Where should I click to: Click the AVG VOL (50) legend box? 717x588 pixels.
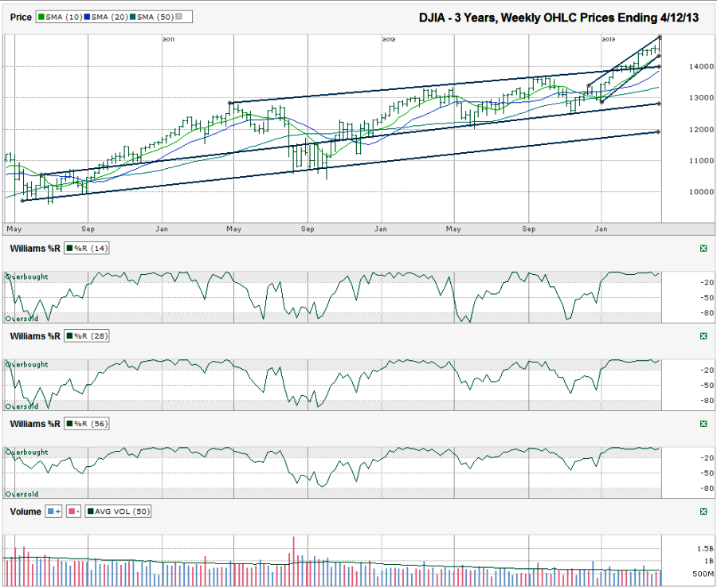point(118,512)
